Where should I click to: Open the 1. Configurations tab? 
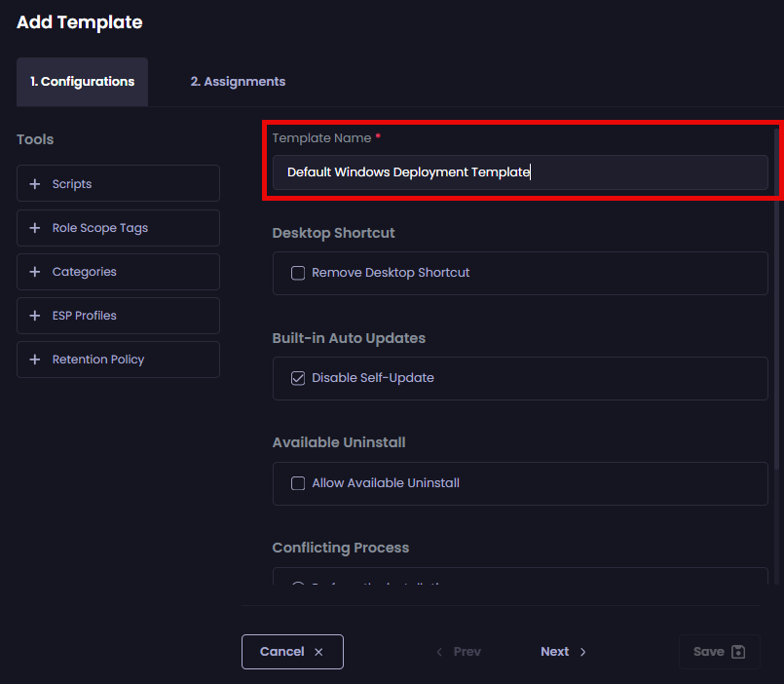pyautogui.click(x=82, y=82)
